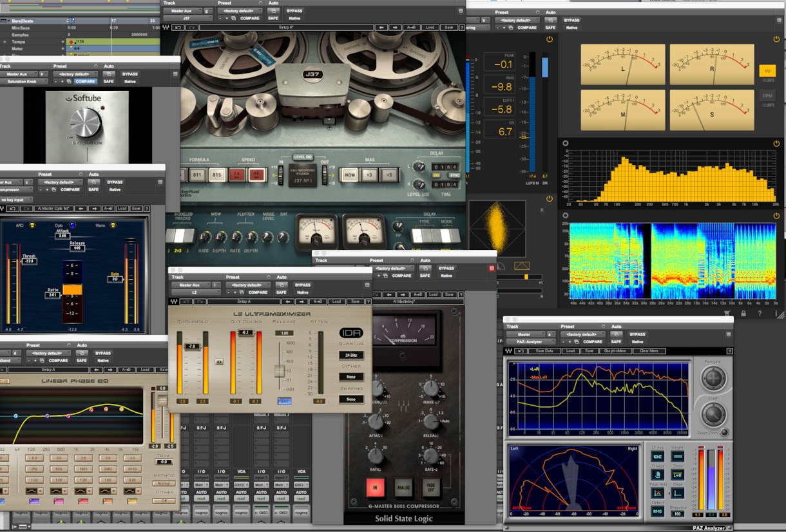
Task: Click the L2 Release slider handle
Action: [x=280, y=371]
